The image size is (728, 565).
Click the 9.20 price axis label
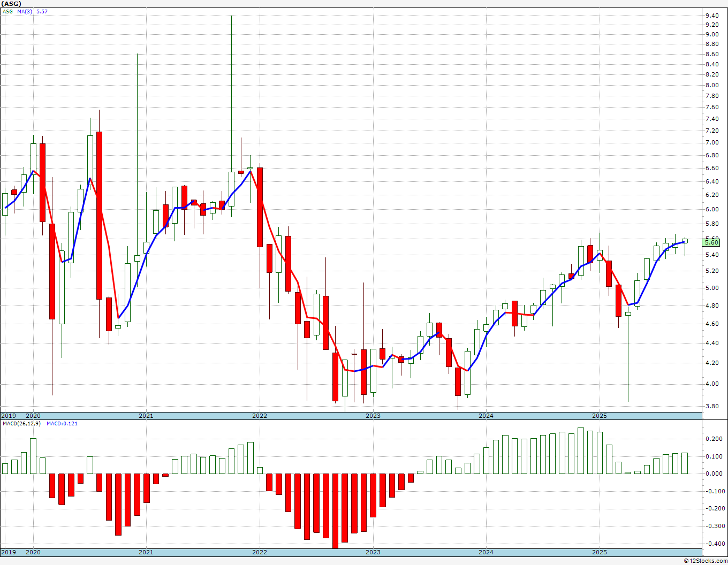[712, 25]
